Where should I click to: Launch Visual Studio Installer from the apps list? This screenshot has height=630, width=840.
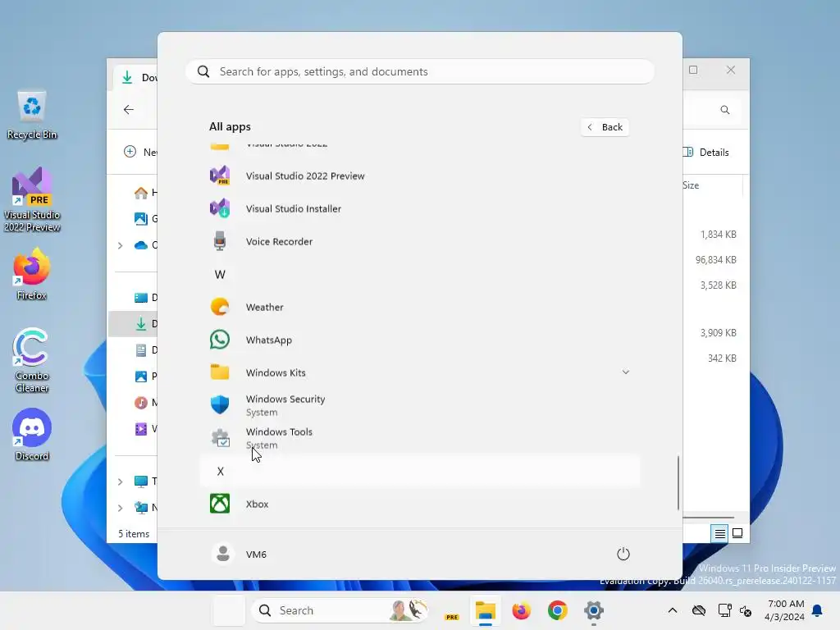tap(420, 208)
